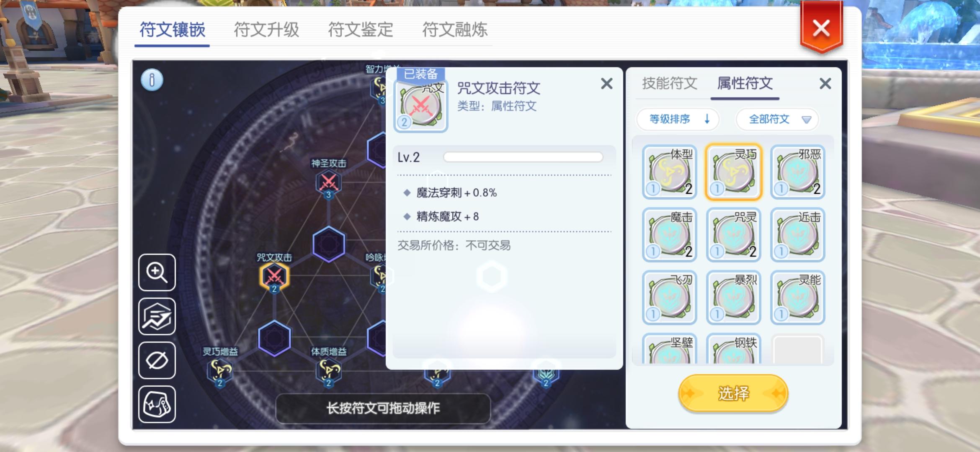This screenshot has height=452, width=980.
Task: Switch to 符文升级 tab
Action: tap(266, 30)
